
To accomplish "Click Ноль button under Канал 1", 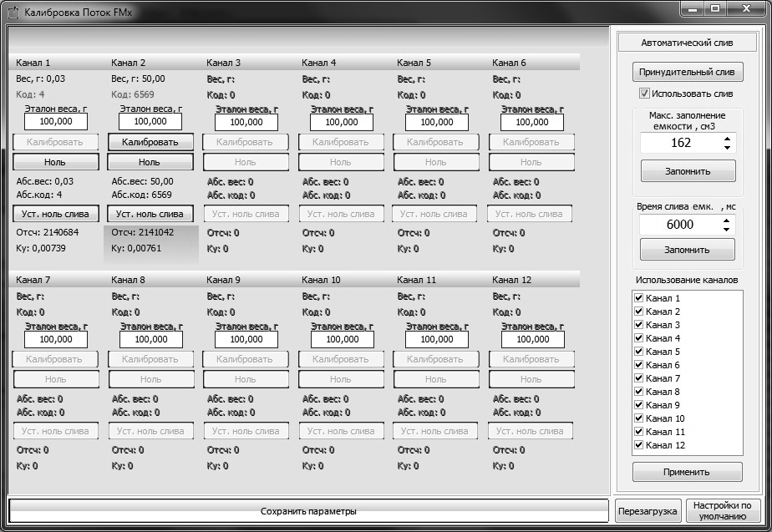I will [x=56, y=162].
